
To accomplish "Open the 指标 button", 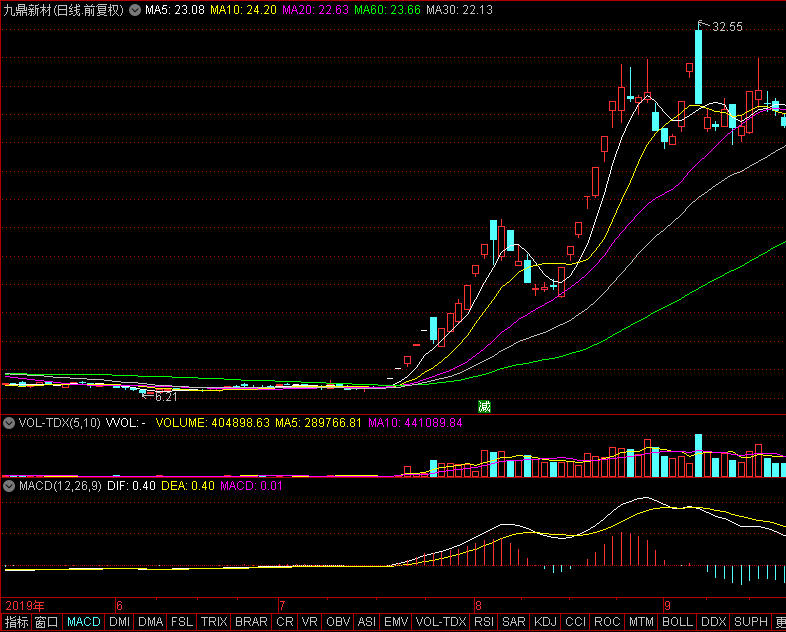I will [x=17, y=622].
